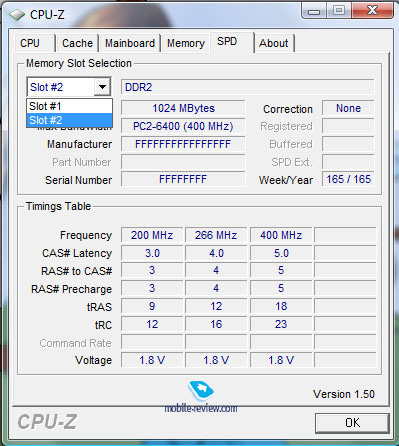Minimize the CPU-Z window
399x446 pixels.
point(314,12)
